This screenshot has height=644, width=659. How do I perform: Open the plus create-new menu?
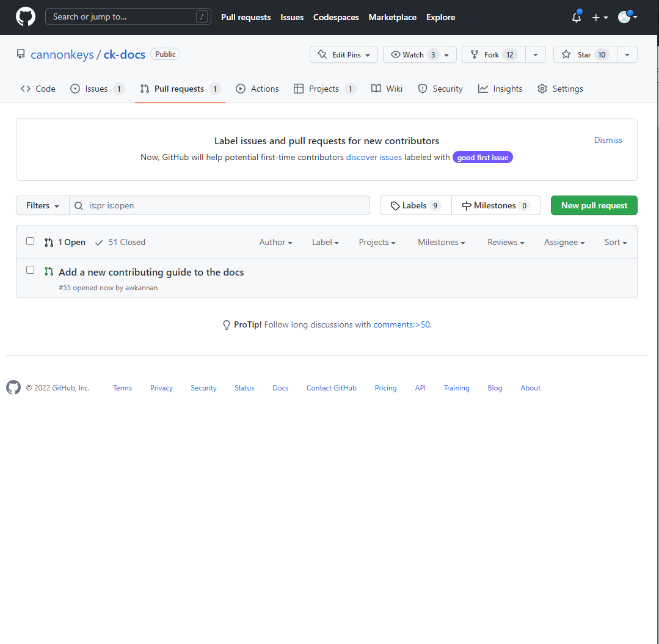pos(600,18)
